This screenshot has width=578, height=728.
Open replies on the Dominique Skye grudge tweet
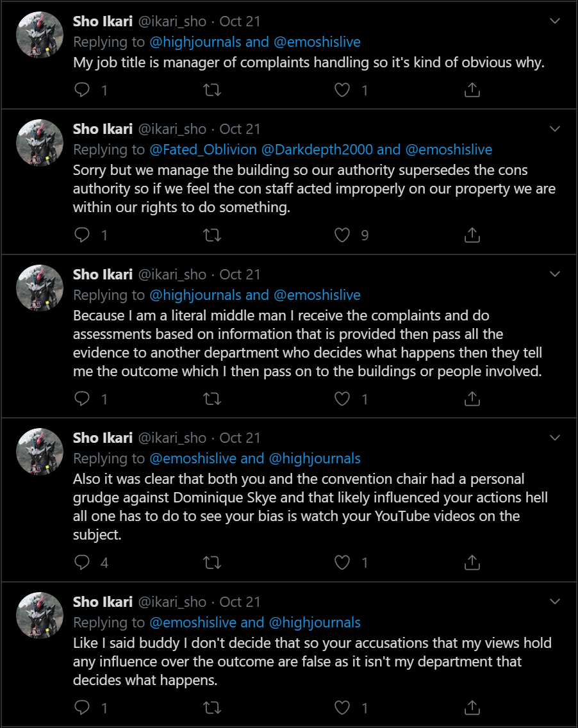tap(82, 562)
